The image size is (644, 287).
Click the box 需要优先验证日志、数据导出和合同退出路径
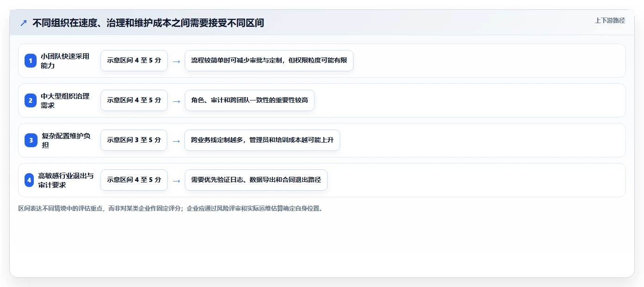point(256,180)
